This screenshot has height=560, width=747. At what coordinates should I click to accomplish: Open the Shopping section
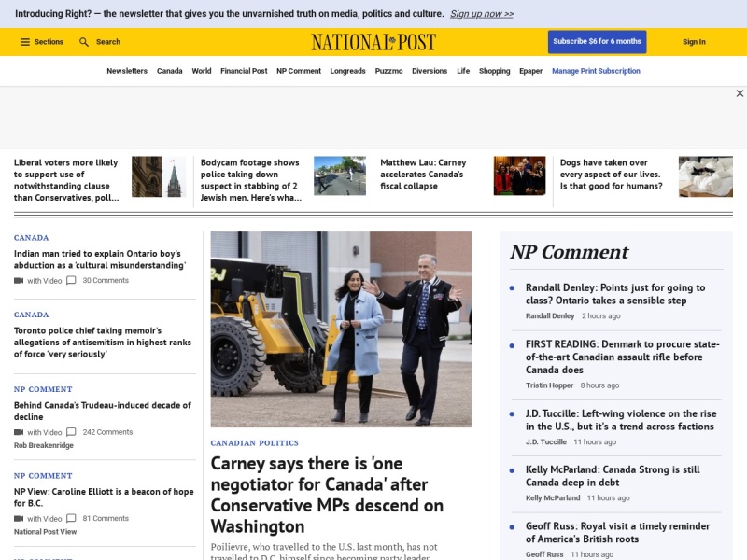click(495, 71)
